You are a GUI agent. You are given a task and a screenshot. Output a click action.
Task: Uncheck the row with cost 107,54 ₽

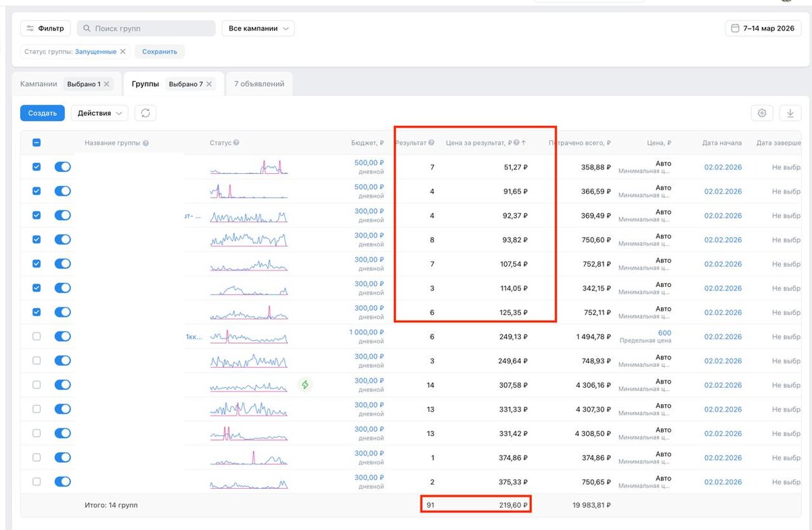tap(37, 264)
